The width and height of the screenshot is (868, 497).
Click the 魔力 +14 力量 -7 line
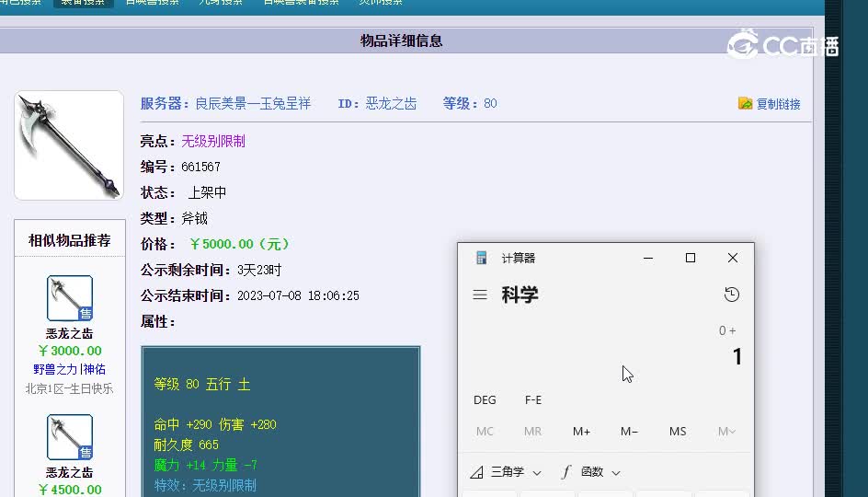point(205,466)
